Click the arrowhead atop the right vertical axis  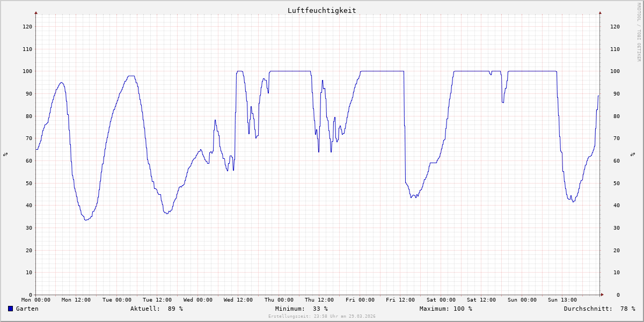pyautogui.click(x=600, y=12)
